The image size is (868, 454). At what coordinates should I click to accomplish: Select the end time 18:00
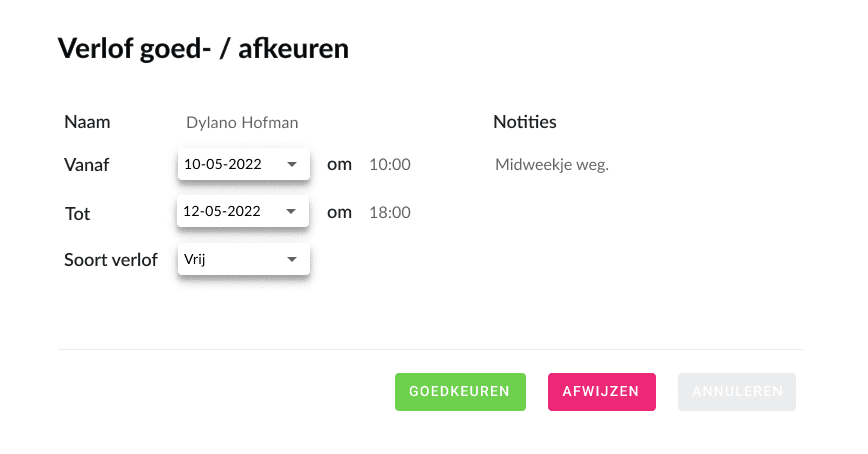[x=390, y=212]
